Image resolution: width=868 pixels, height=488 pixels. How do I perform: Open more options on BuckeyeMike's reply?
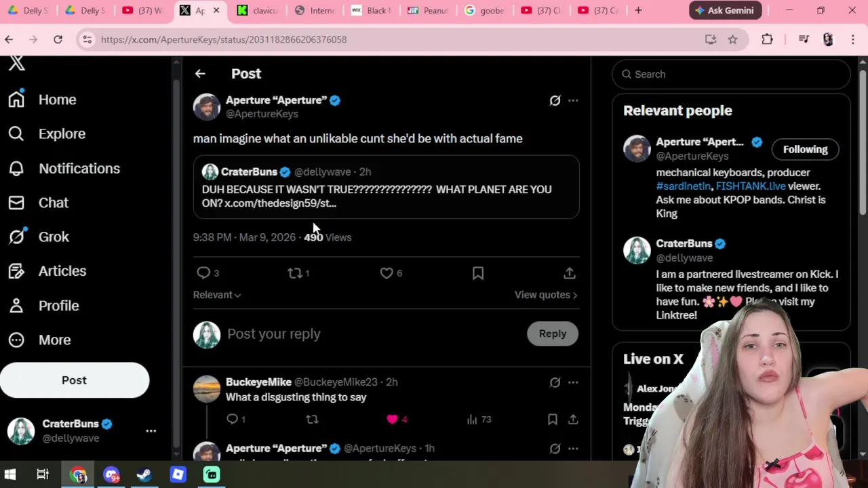point(573,382)
